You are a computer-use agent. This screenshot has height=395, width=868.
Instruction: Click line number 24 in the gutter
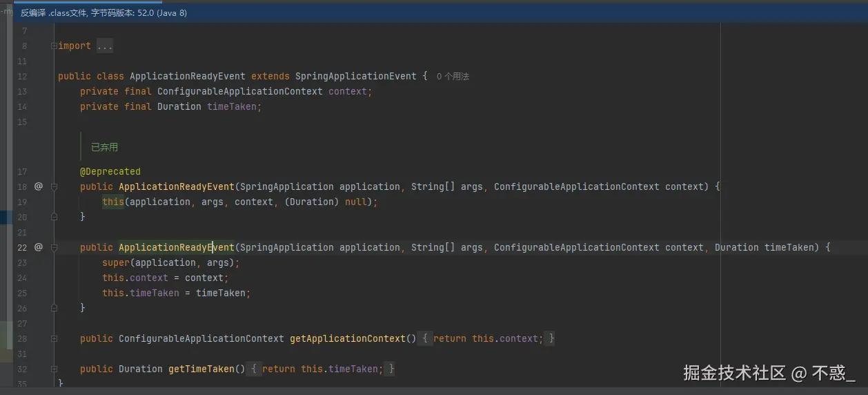point(22,278)
